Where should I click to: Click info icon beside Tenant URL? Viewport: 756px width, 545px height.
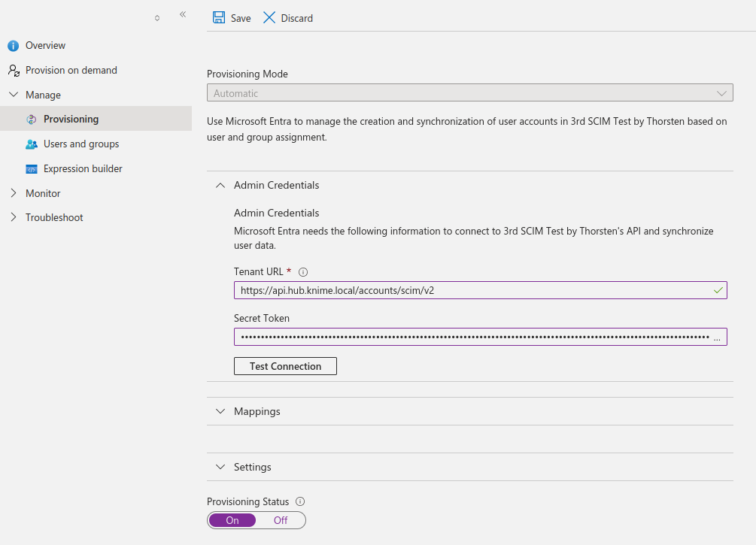click(304, 272)
